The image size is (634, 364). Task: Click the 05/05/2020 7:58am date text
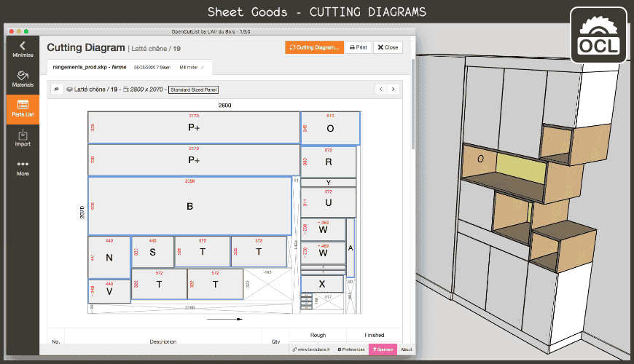152,68
